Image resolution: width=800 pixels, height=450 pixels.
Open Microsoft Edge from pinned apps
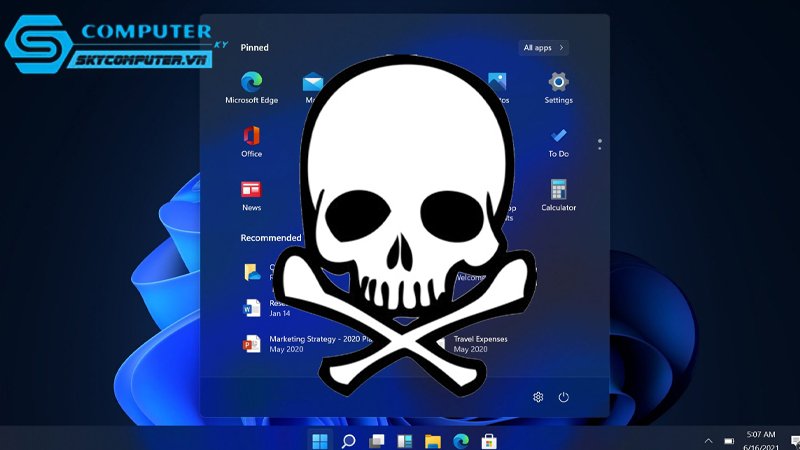(252, 87)
